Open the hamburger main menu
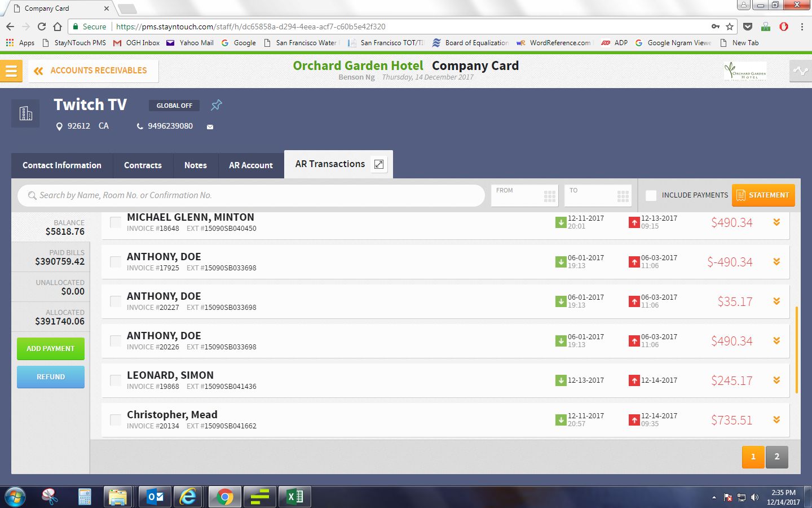Viewport: 812px width, 508px height. pos(11,71)
